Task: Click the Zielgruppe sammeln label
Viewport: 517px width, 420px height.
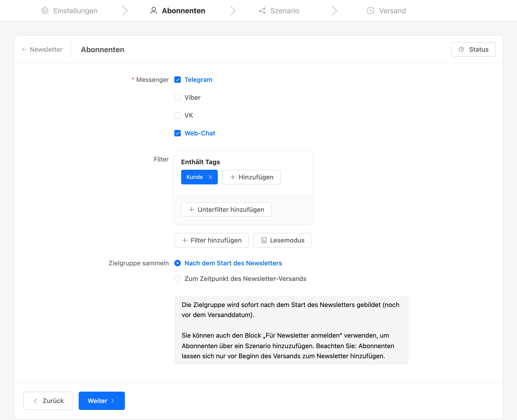Action: [139, 263]
